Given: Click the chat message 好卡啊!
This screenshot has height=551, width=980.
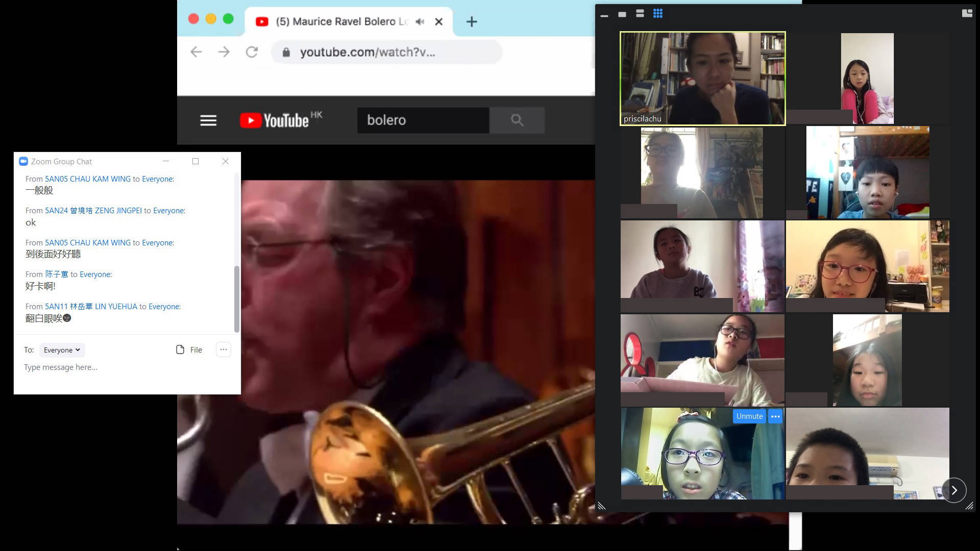Looking at the screenshot, I should [40, 286].
